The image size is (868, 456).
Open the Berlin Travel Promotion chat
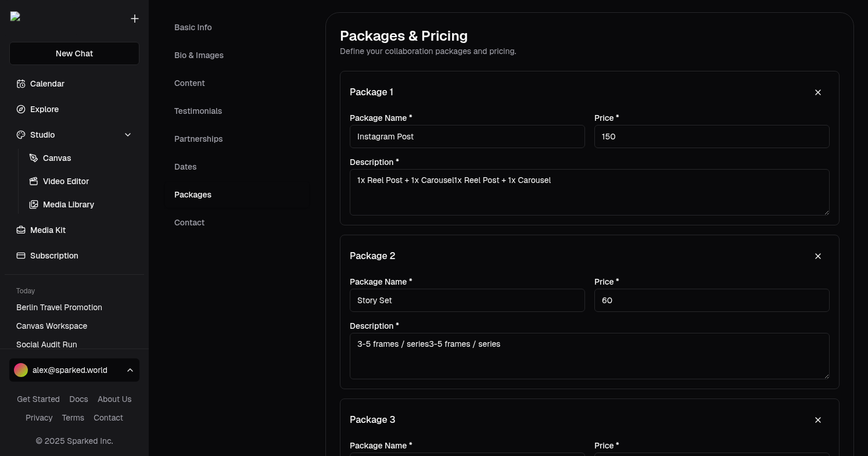point(59,307)
